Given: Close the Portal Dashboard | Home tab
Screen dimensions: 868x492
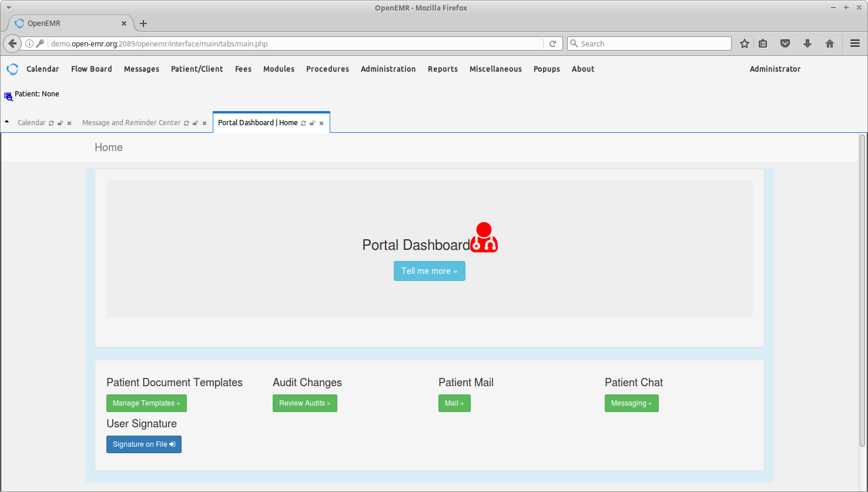Looking at the screenshot, I should (321, 123).
